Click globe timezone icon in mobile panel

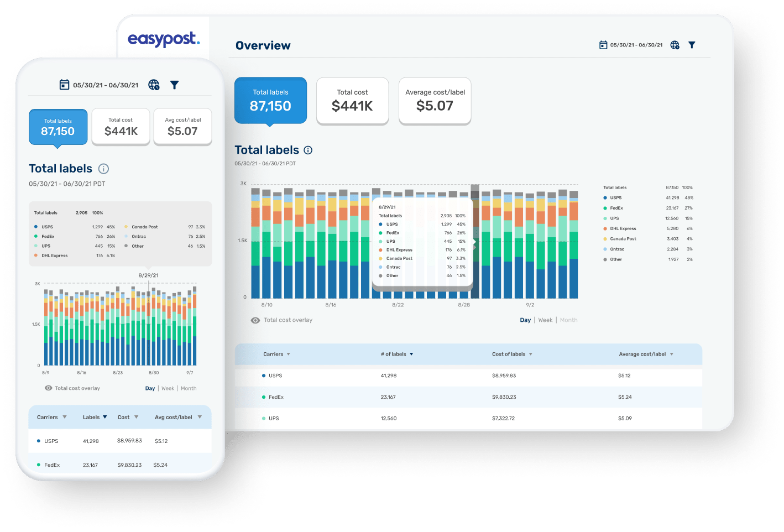[x=154, y=85]
